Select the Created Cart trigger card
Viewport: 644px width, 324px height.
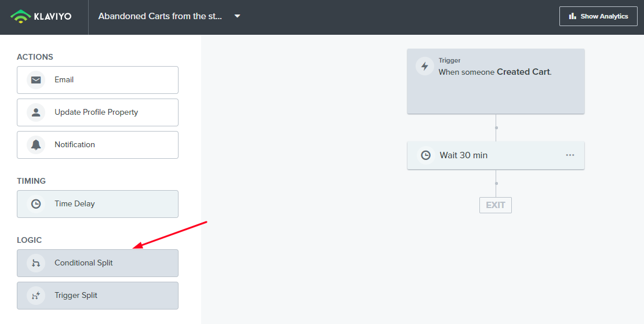496,81
